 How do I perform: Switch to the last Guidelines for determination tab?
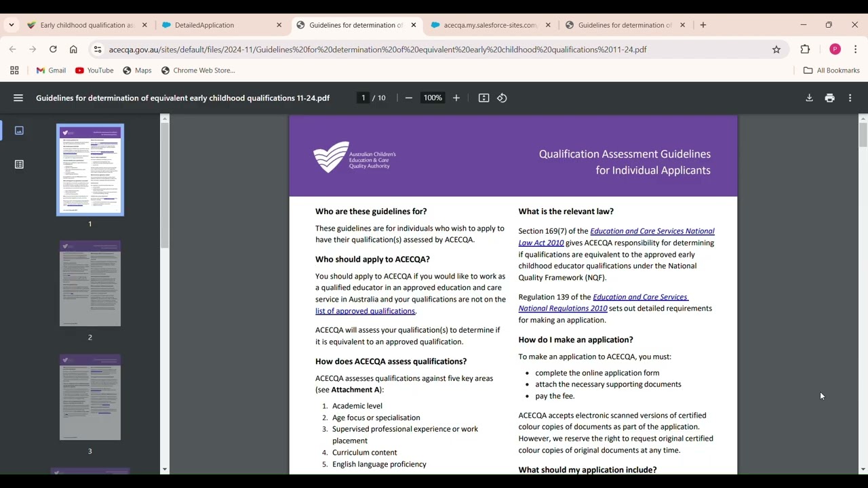(624, 25)
